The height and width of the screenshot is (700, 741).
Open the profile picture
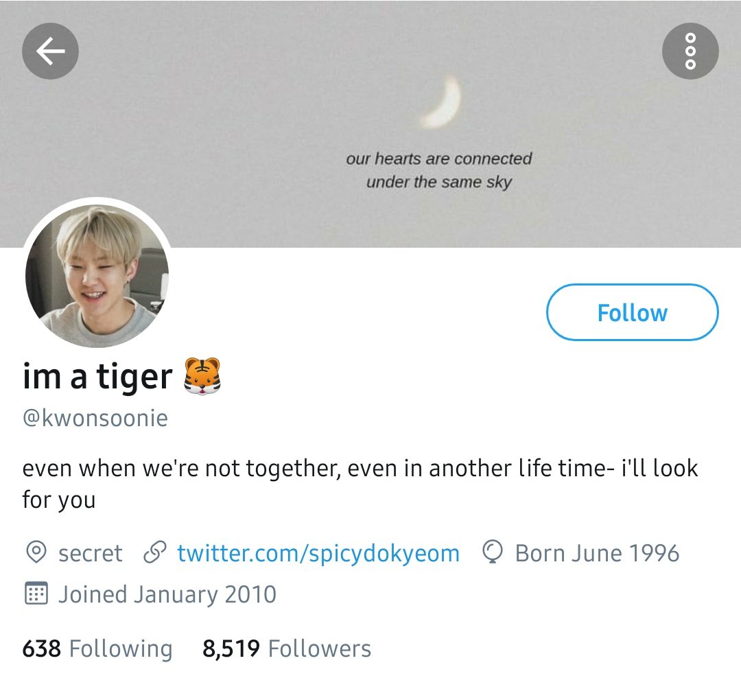(97, 276)
